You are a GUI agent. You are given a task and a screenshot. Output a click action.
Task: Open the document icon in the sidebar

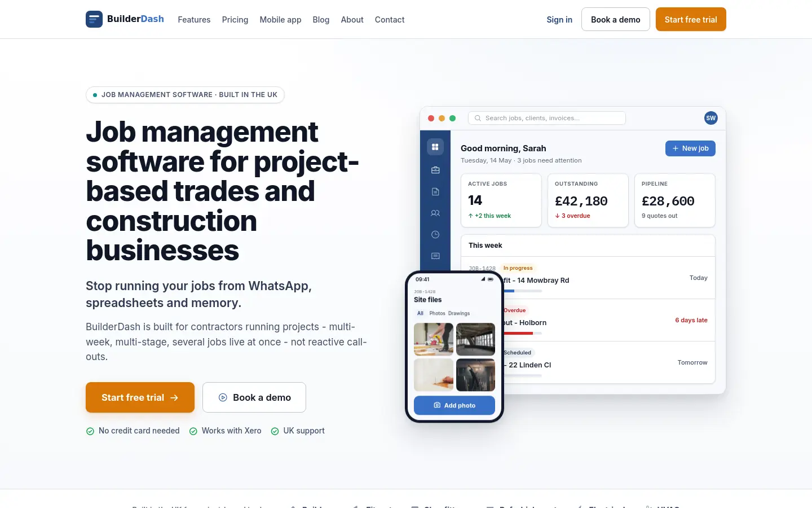coord(435,192)
